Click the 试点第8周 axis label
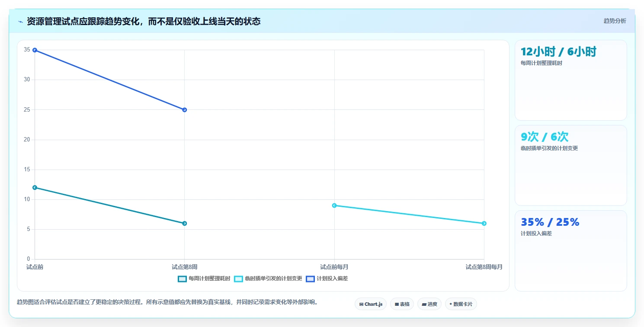This screenshot has height=327, width=644. (x=185, y=267)
